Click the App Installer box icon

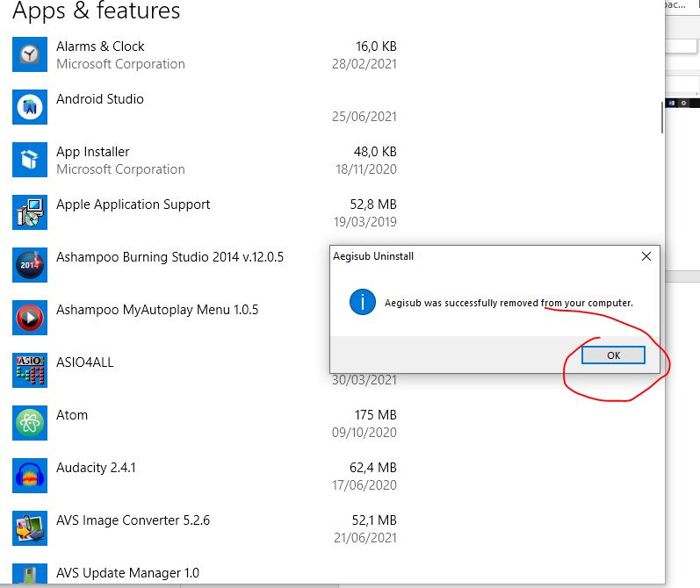click(30, 160)
